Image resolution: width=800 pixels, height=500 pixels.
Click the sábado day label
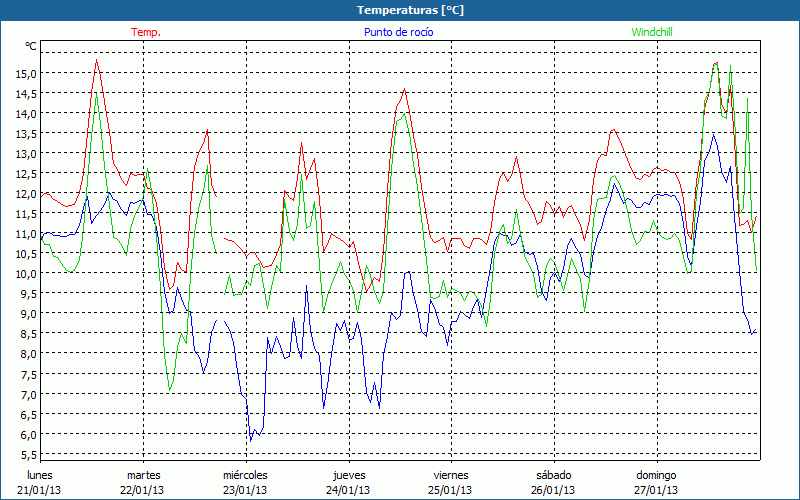coord(554,475)
